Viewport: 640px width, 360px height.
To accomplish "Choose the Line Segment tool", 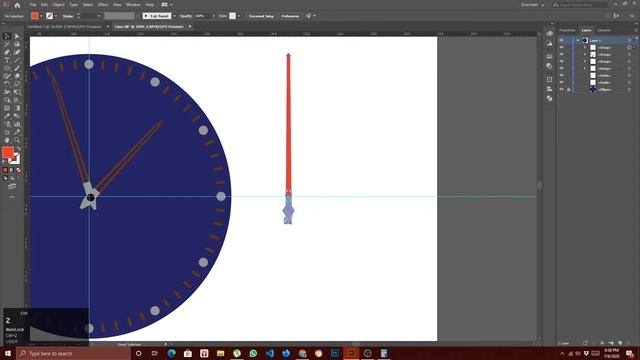I will coord(17,60).
